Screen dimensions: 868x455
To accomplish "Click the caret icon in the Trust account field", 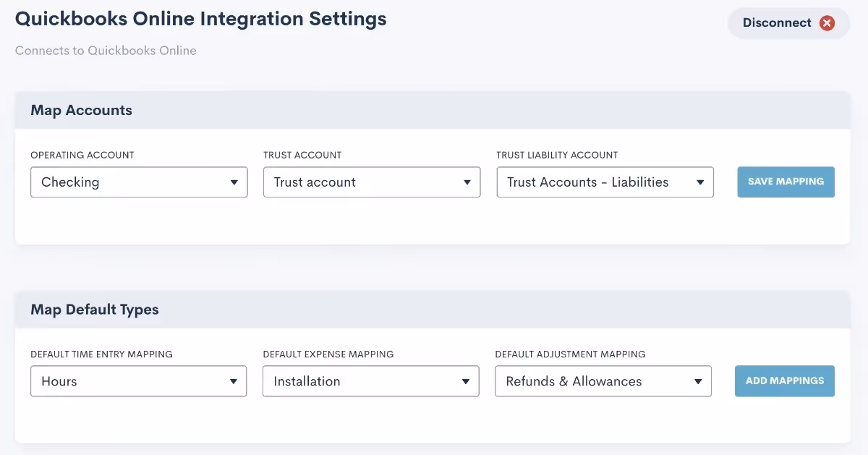I will [x=467, y=182].
